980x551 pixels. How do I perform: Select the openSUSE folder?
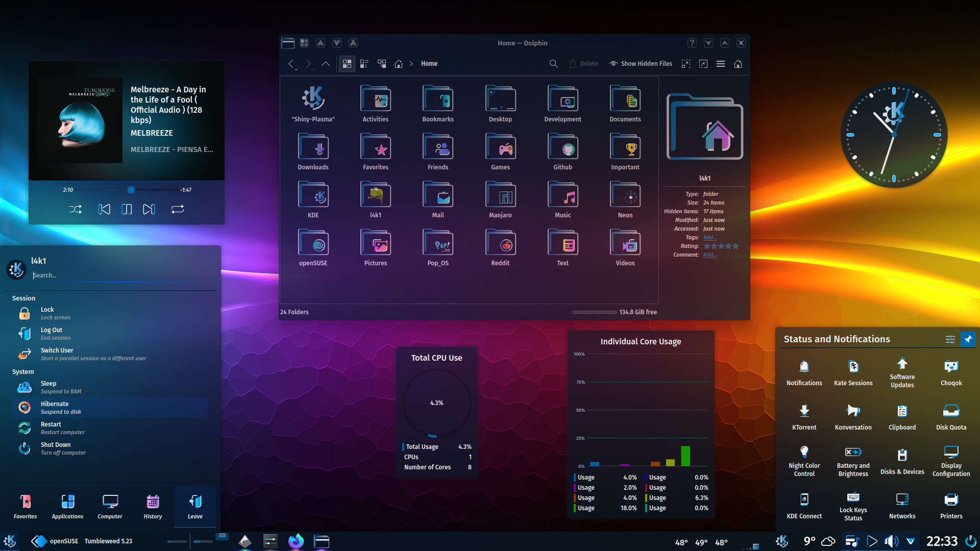[x=313, y=247]
